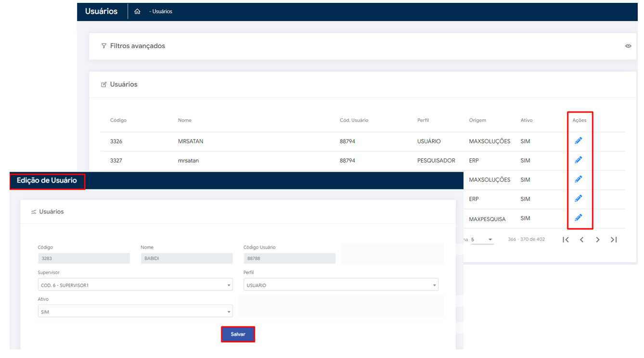Change rows per page dropdown
This screenshot has height=358, width=644.
coord(482,240)
